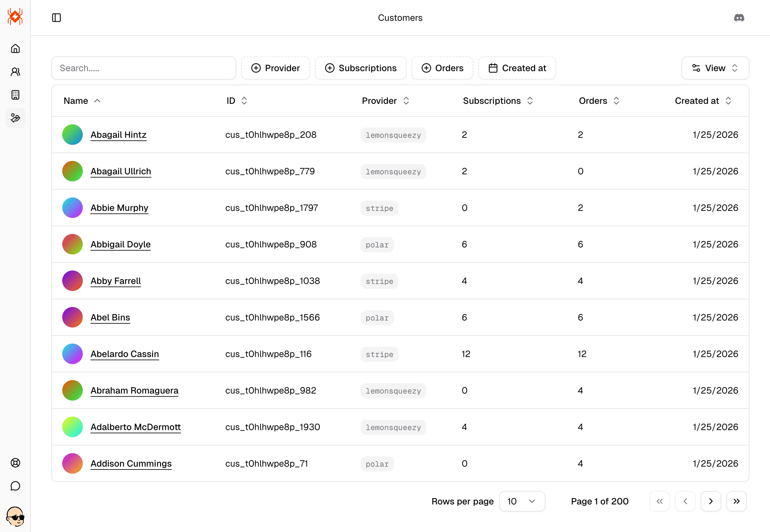This screenshot has height=532, width=770.
Task: Click Abbie Murphy's gradient avatar
Action: 73,208
